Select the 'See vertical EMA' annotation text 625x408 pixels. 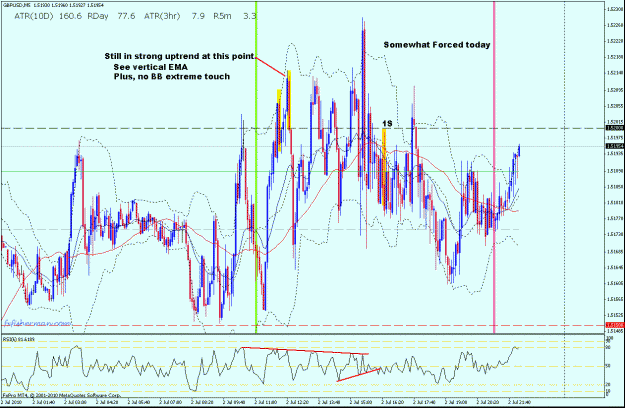click(x=150, y=67)
